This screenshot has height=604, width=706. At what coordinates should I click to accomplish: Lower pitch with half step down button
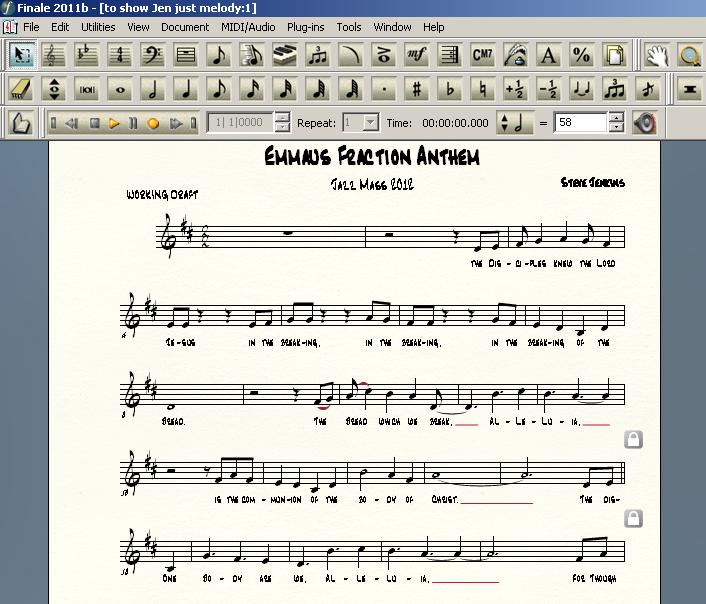click(x=548, y=89)
